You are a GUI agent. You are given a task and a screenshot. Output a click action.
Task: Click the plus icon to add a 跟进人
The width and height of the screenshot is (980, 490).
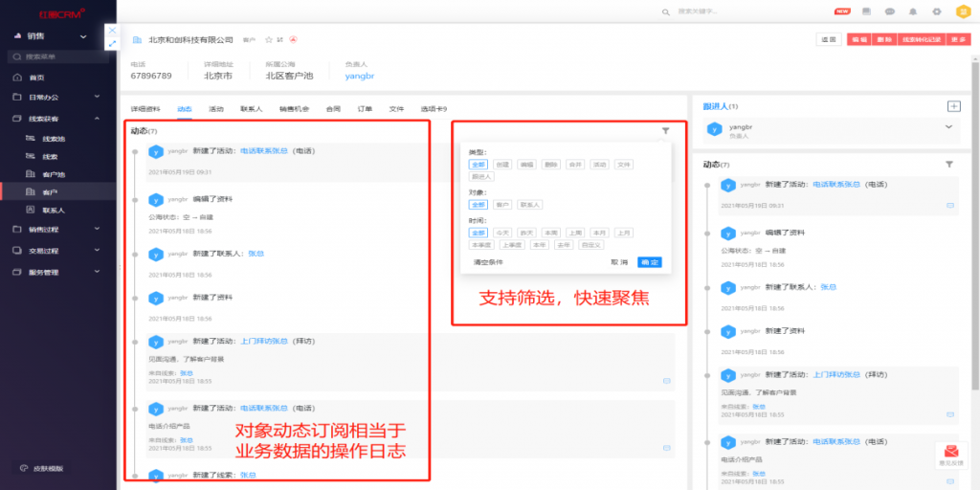click(x=953, y=106)
